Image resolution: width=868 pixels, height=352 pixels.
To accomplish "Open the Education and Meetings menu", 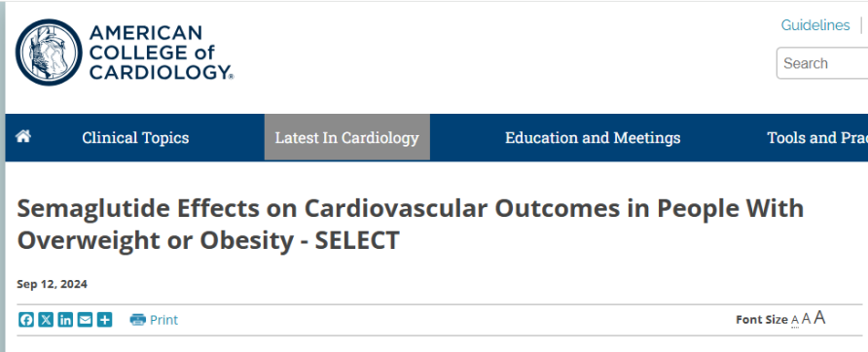I will (593, 137).
